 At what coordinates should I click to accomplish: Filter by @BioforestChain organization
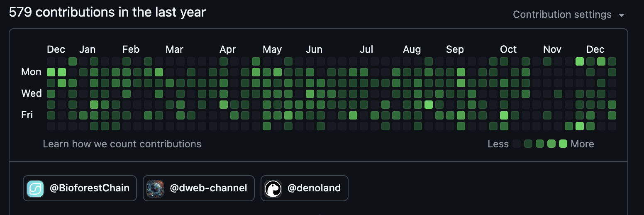pyautogui.click(x=80, y=188)
